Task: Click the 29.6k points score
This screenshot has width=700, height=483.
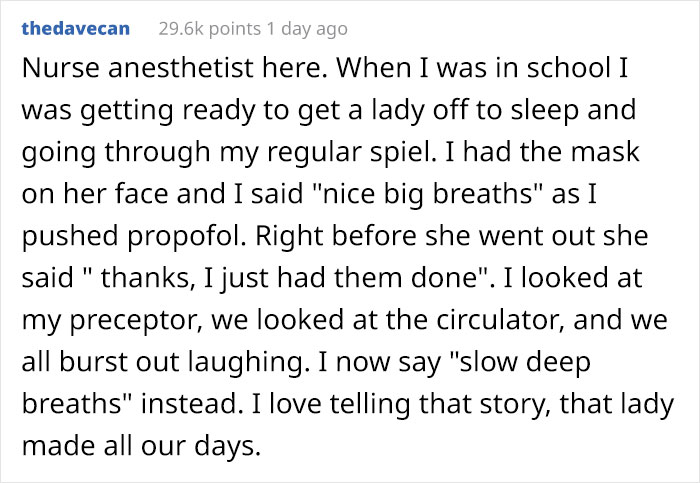Action: (210, 28)
